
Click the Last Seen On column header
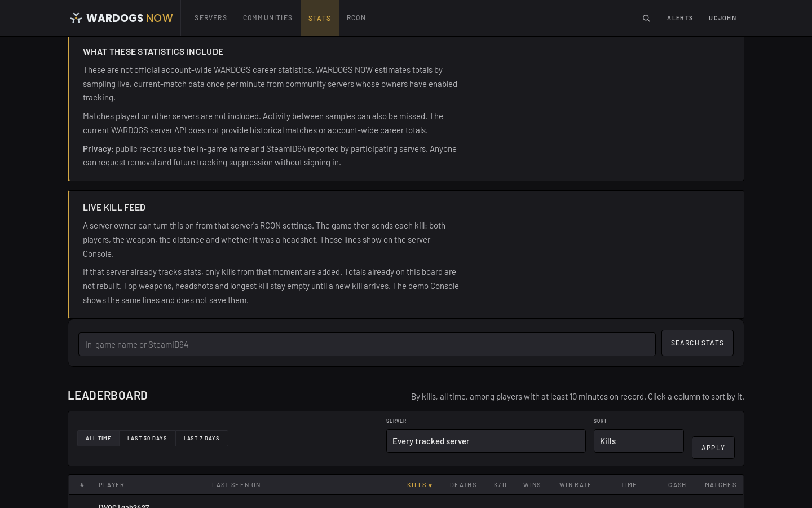236,485
